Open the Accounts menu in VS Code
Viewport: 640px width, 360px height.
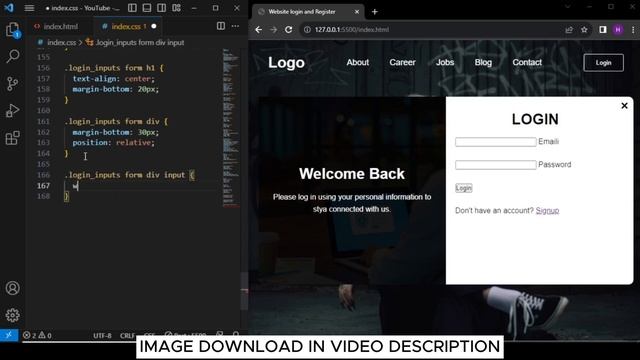click(13, 288)
